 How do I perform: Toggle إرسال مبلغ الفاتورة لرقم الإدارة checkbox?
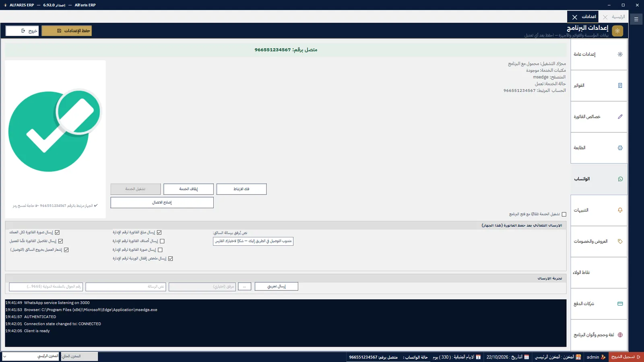coord(159,232)
